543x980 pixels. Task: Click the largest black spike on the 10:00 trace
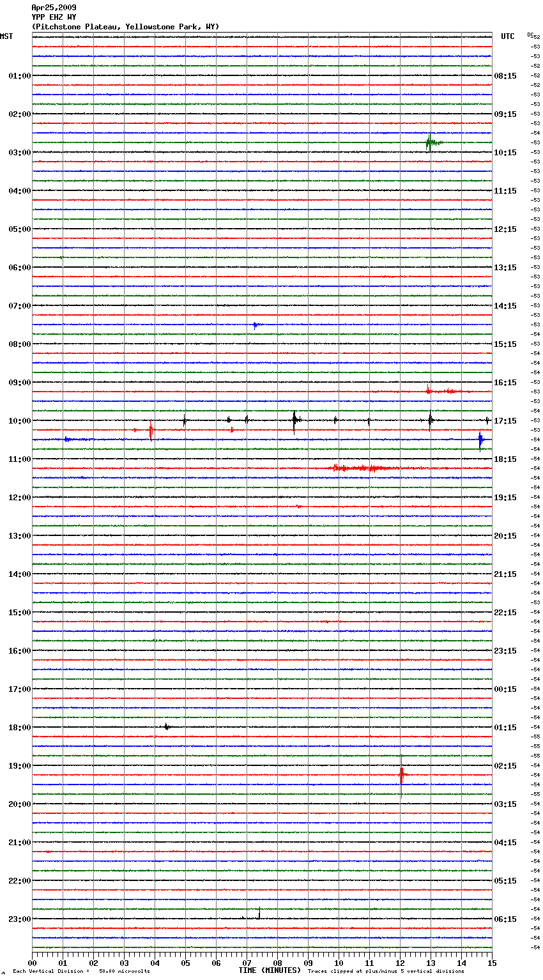tap(294, 421)
